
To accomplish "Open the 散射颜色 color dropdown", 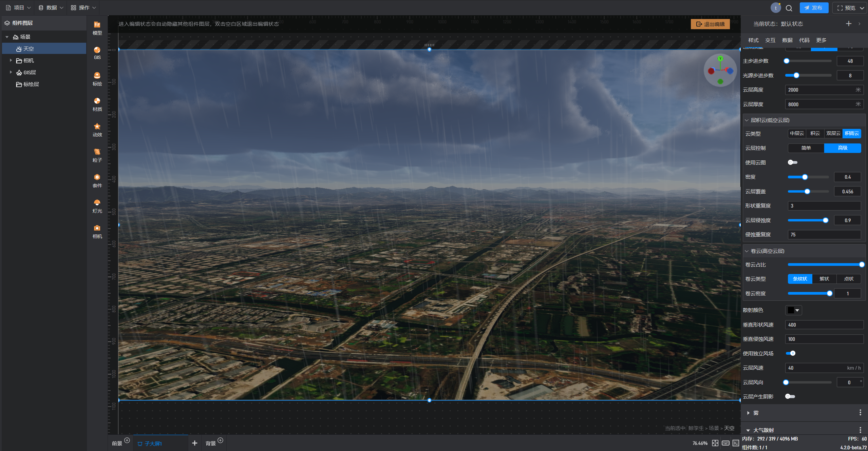I will coord(793,310).
